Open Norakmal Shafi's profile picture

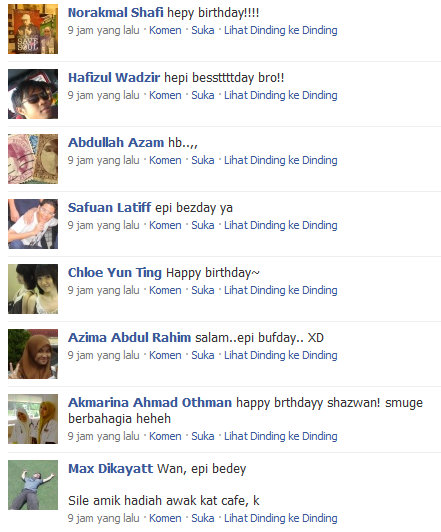33,29
